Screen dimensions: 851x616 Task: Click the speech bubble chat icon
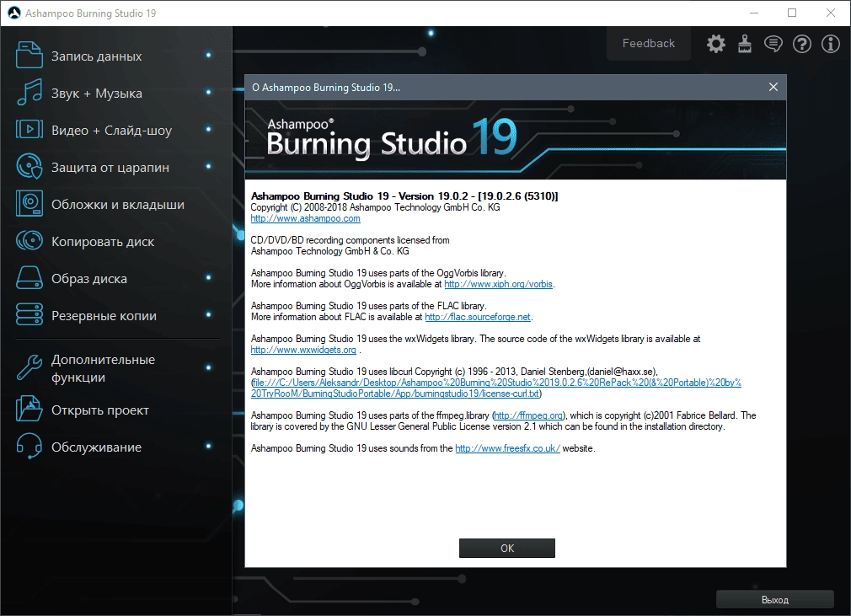pos(773,44)
